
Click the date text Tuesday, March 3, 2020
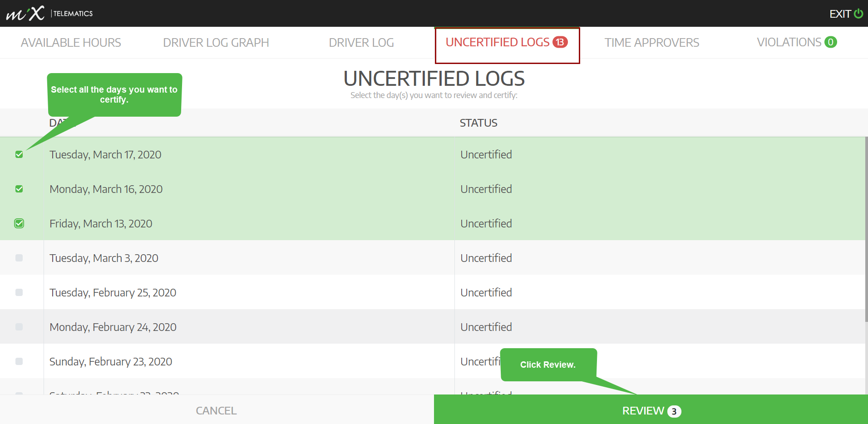pos(104,258)
